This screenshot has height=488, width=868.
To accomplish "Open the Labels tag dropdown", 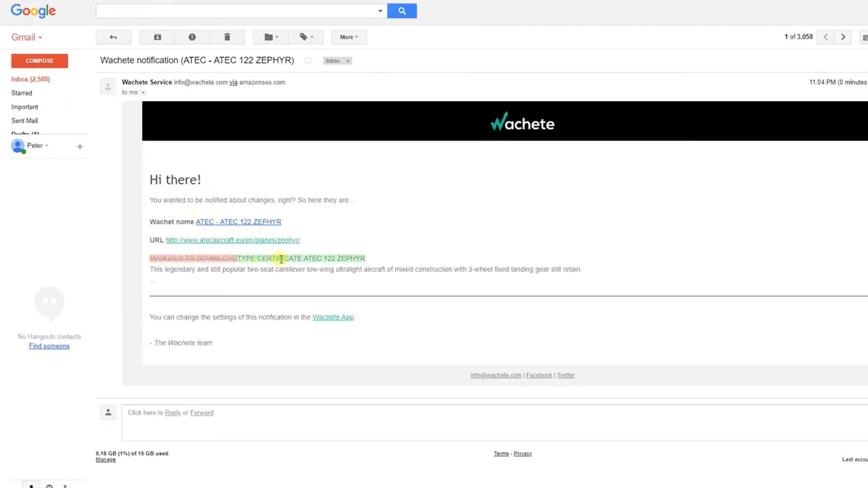I will pyautogui.click(x=306, y=37).
